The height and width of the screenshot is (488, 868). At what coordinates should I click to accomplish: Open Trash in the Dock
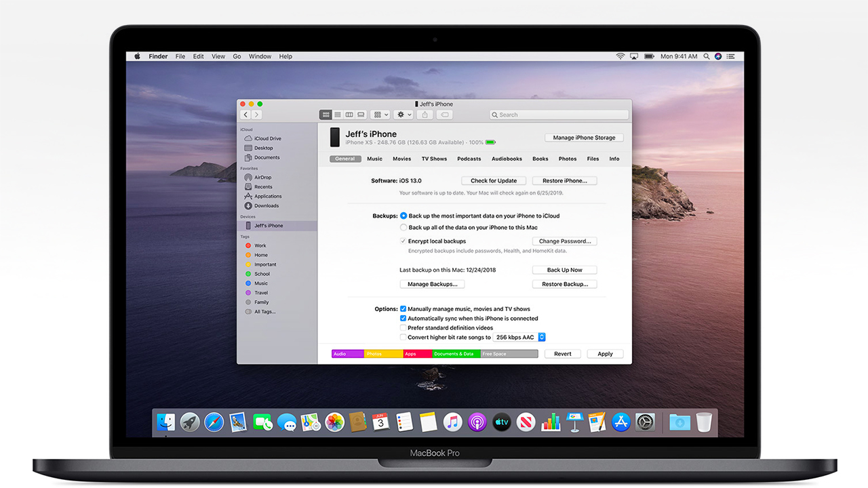[x=704, y=422]
